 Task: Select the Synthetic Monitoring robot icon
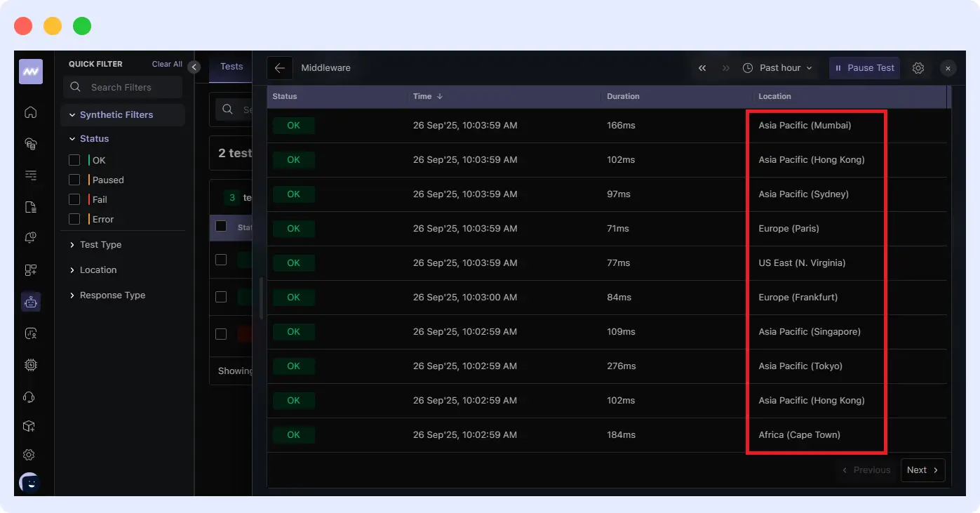click(x=30, y=302)
